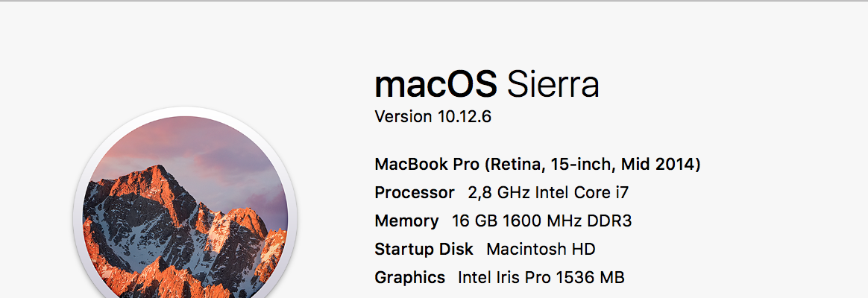Click the bold "macOS" word in the title

click(435, 86)
